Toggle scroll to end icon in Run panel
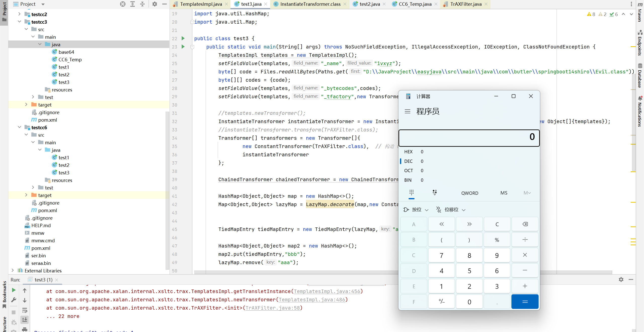 pyautogui.click(x=25, y=320)
